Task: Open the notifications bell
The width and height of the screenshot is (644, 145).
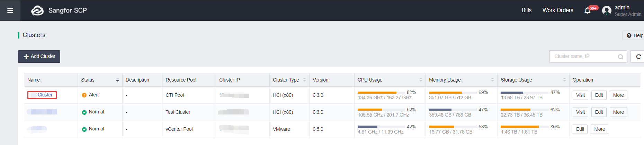Action: tap(588, 10)
